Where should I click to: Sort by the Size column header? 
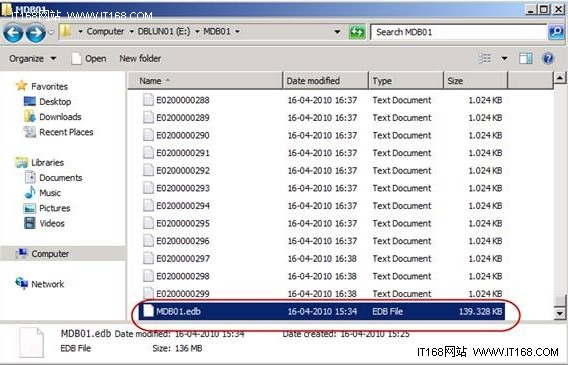(x=476, y=81)
